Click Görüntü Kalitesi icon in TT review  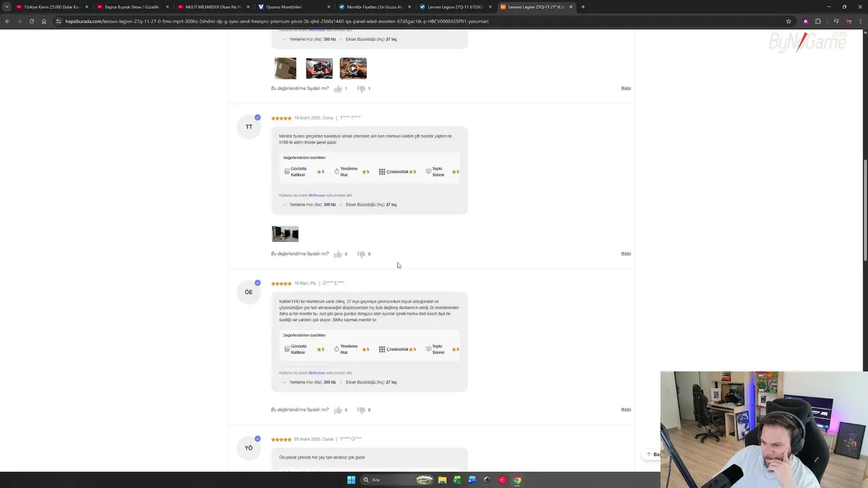[287, 172]
